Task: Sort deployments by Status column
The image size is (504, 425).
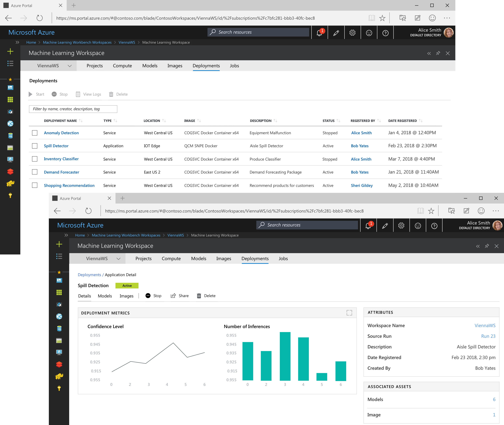Action: click(x=338, y=121)
